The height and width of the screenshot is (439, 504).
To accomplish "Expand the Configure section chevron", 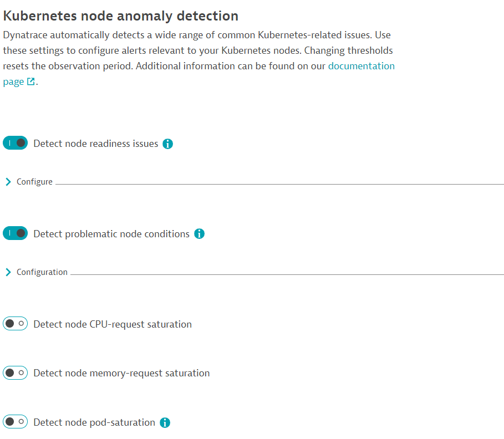I will click(x=8, y=182).
